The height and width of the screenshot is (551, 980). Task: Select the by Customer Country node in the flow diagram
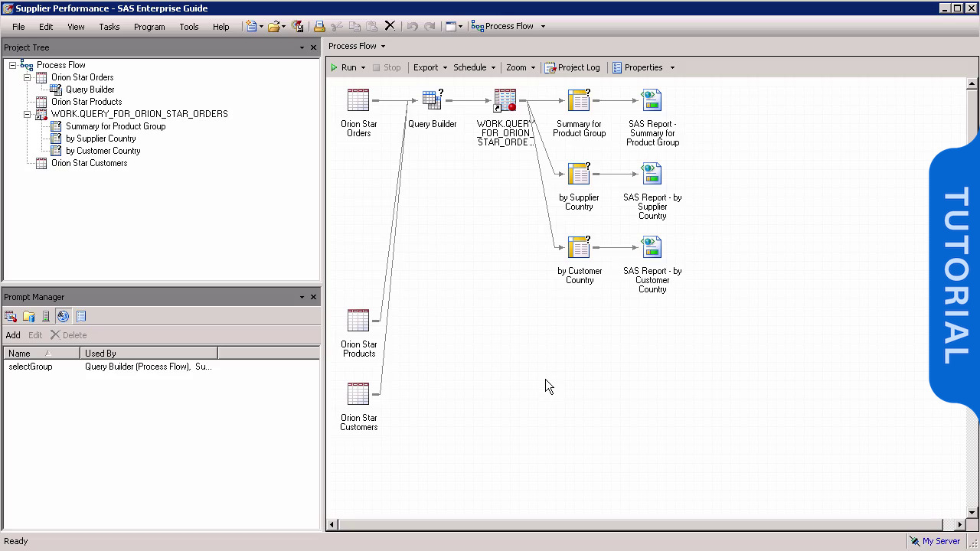pos(579,260)
